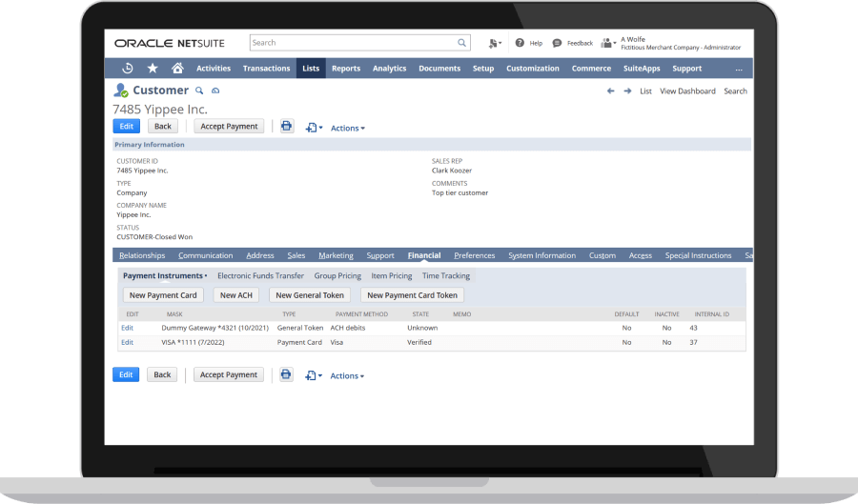Click the top Back button

tap(162, 127)
